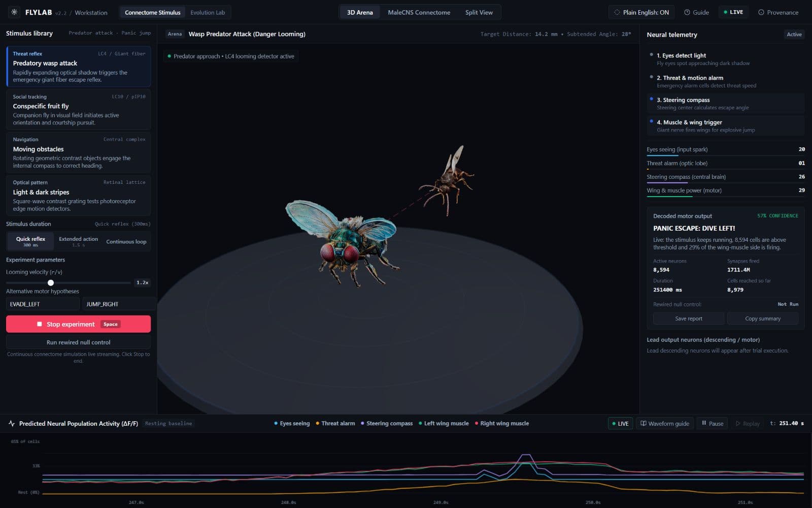This screenshot has width=812, height=508.
Task: Expand the Muscle & wing trigger step
Action: (726, 125)
